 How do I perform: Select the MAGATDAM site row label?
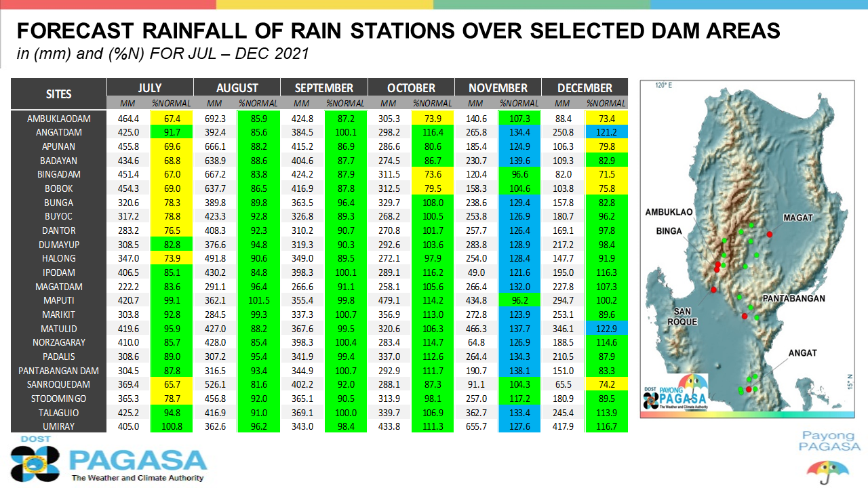[x=59, y=287]
